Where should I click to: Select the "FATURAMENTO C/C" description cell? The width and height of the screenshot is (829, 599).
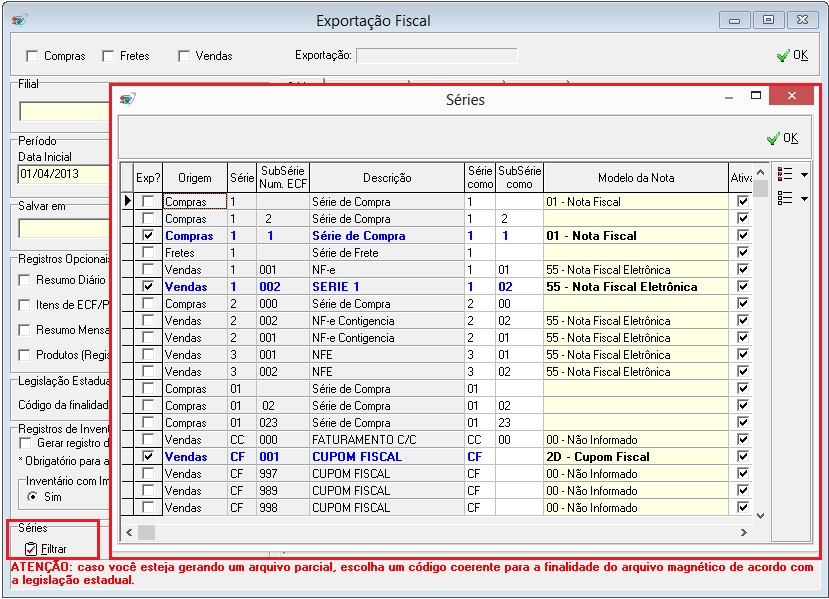pos(387,440)
